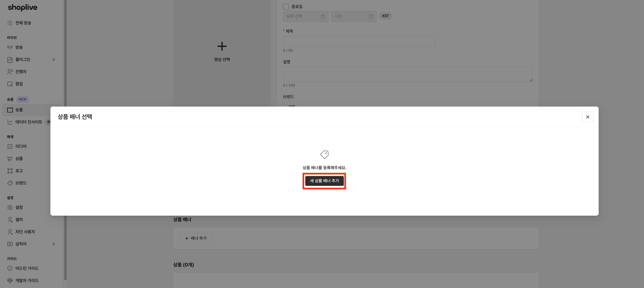
Task: Click the NEW badge beside 숏폼
Action: (x=23, y=99)
